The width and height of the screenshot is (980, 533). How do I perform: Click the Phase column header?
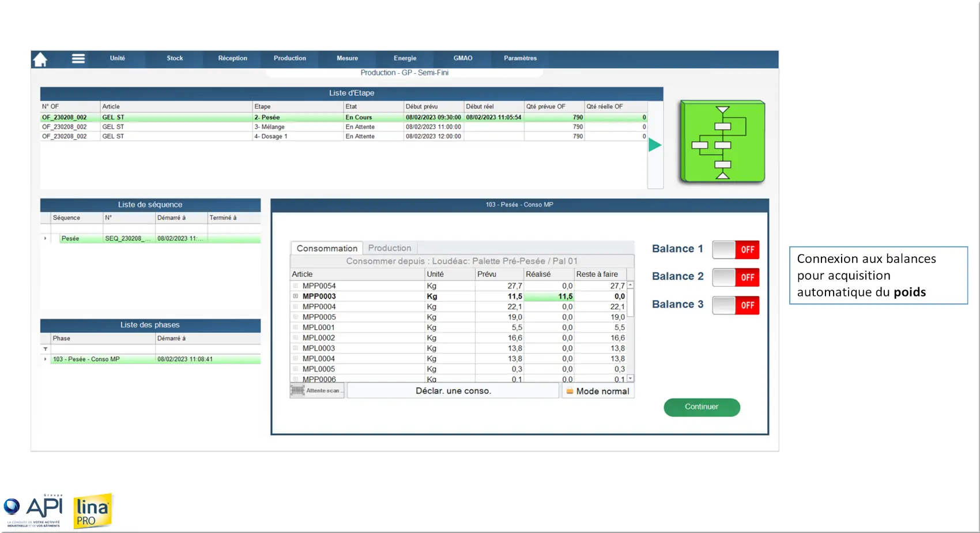[103, 339]
